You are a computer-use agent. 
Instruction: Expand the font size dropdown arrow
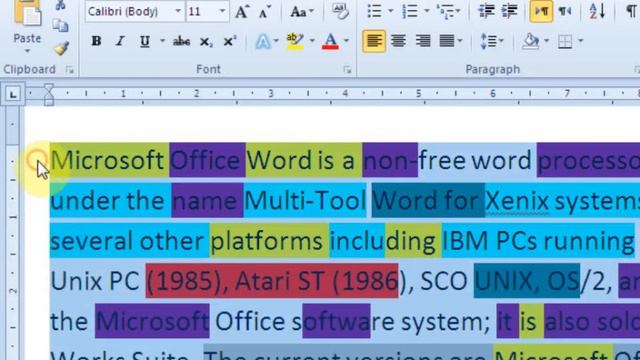pyautogui.click(x=222, y=11)
